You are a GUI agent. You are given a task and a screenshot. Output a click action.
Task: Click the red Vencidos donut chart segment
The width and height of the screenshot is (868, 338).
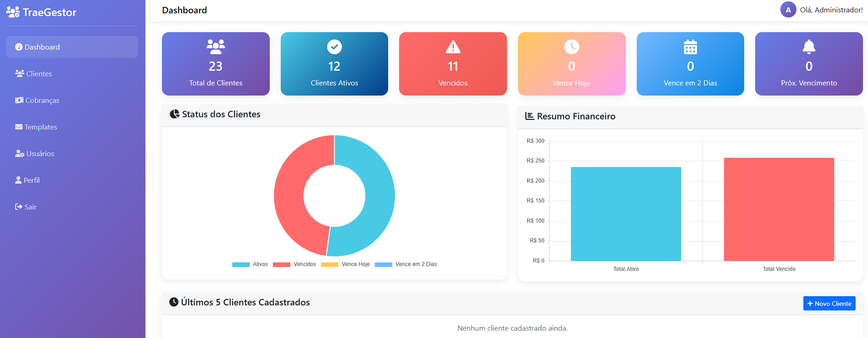(290, 195)
